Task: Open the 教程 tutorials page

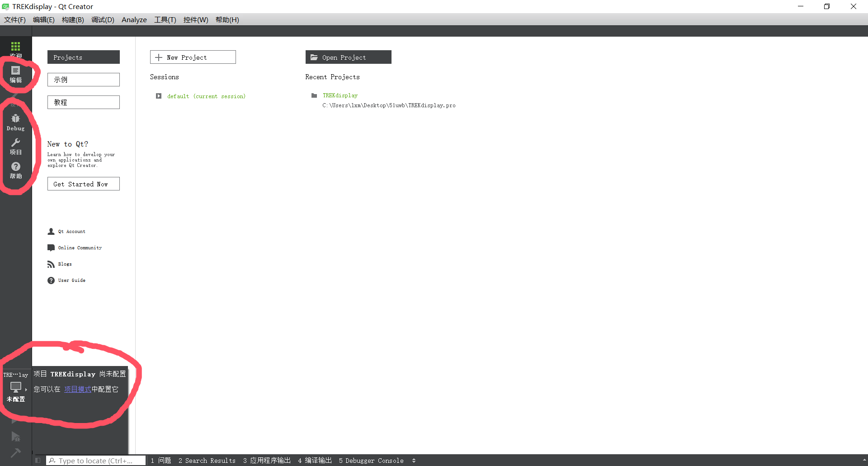Action: tap(84, 102)
